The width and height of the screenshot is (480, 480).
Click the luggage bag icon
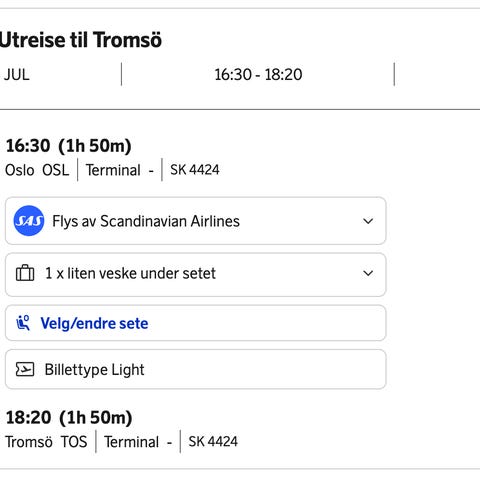[25, 273]
